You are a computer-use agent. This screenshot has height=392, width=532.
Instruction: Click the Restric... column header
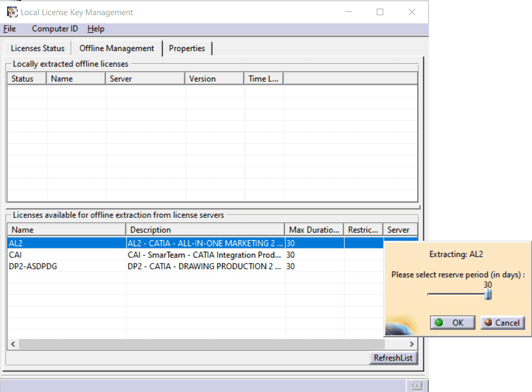click(x=363, y=230)
